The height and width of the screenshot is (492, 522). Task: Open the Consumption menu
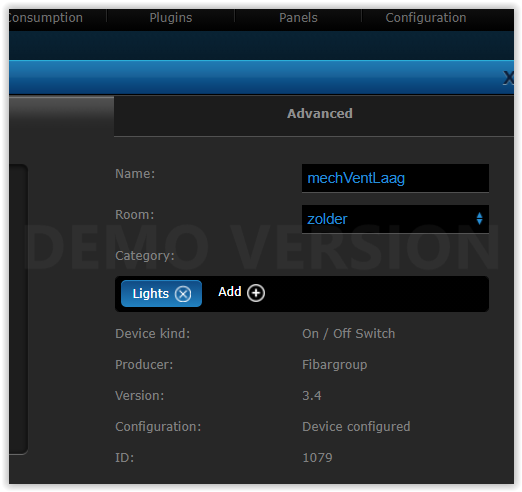pos(46,18)
